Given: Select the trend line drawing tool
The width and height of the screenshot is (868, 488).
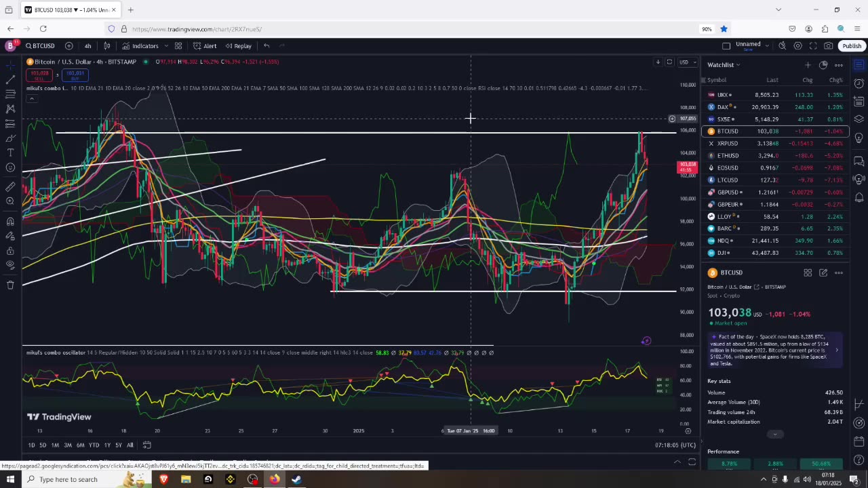Looking at the screenshot, I should click(10, 79).
